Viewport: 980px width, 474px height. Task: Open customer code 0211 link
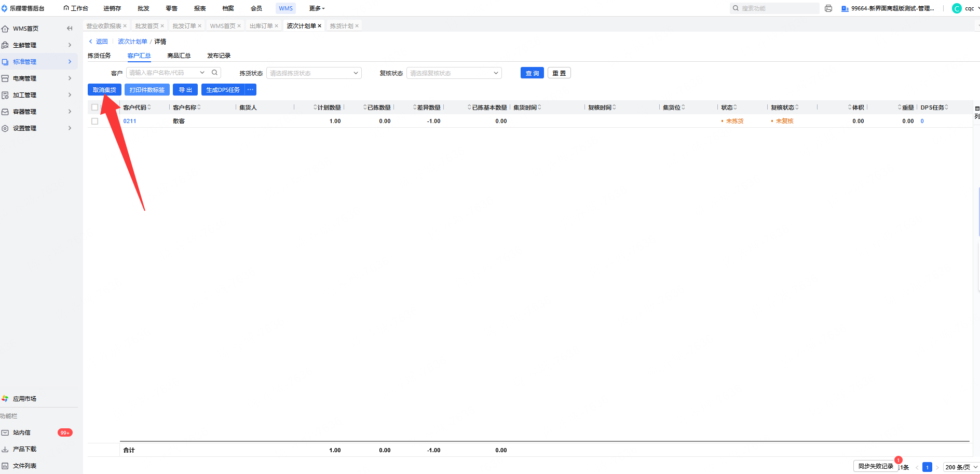tap(130, 121)
